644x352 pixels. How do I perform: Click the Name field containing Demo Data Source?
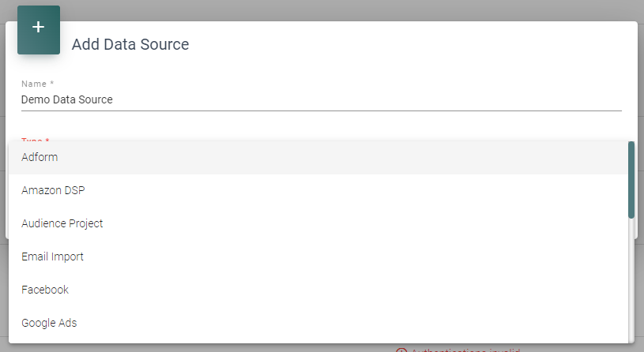pos(237,99)
